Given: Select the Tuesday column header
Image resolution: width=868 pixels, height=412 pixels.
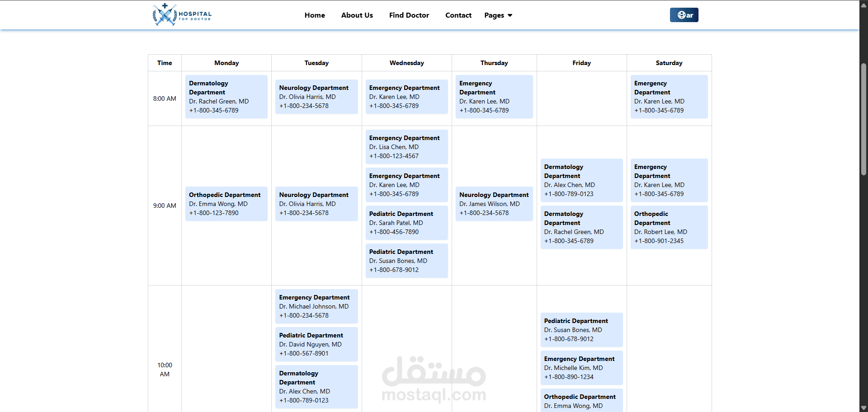Looking at the screenshot, I should [x=316, y=63].
